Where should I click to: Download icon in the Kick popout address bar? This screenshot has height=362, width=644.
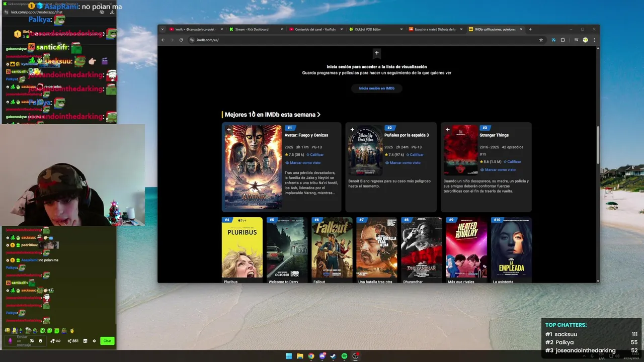click(112, 12)
